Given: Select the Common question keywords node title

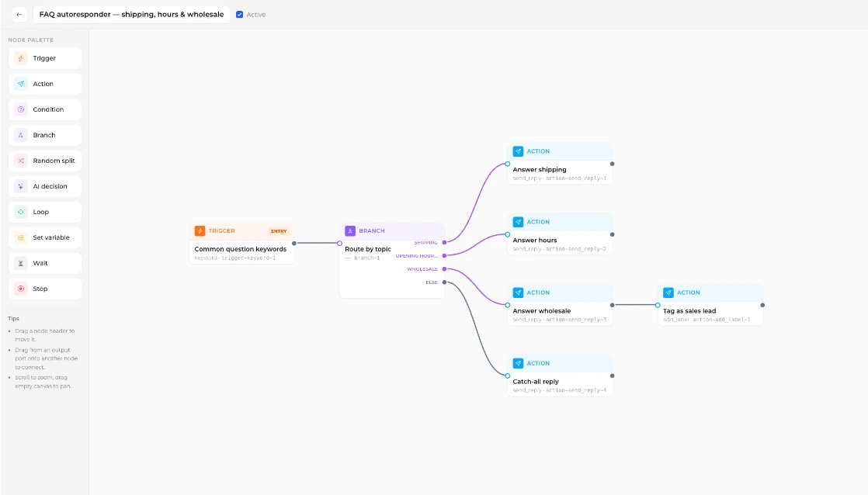Looking at the screenshot, I should 240,249.
